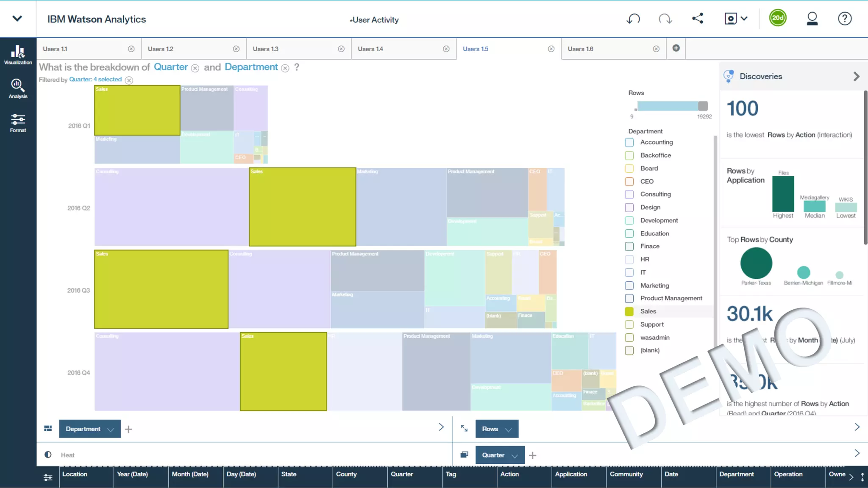Viewport: 868px width, 488px height.
Task: Click the undo arrow icon
Action: click(x=633, y=19)
